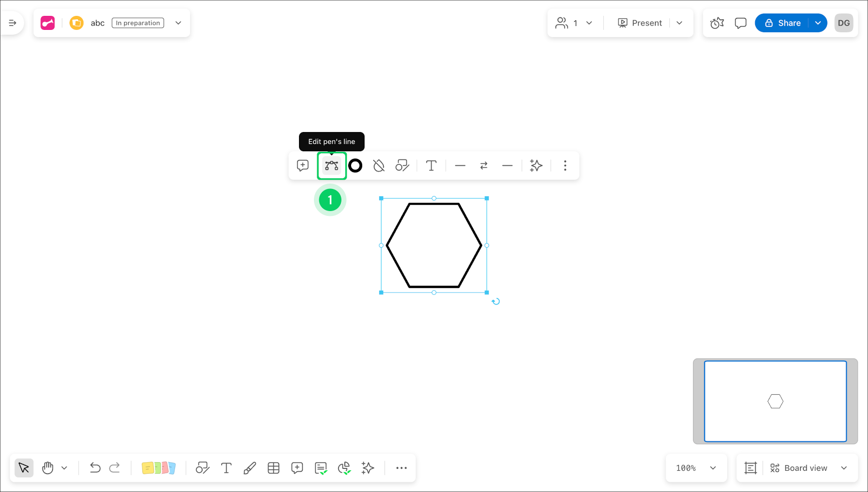Disable the shape fill option
This screenshot has height=492, width=868.
[x=379, y=166]
